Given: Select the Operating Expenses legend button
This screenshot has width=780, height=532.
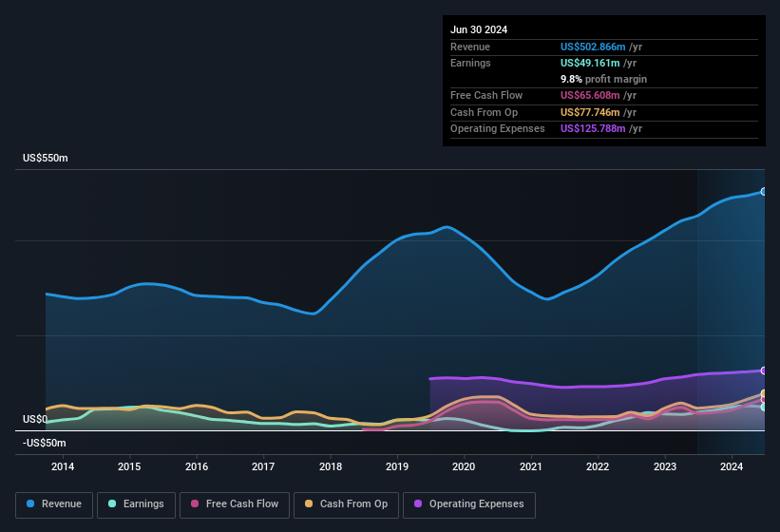Looking at the screenshot, I should coord(469,504).
